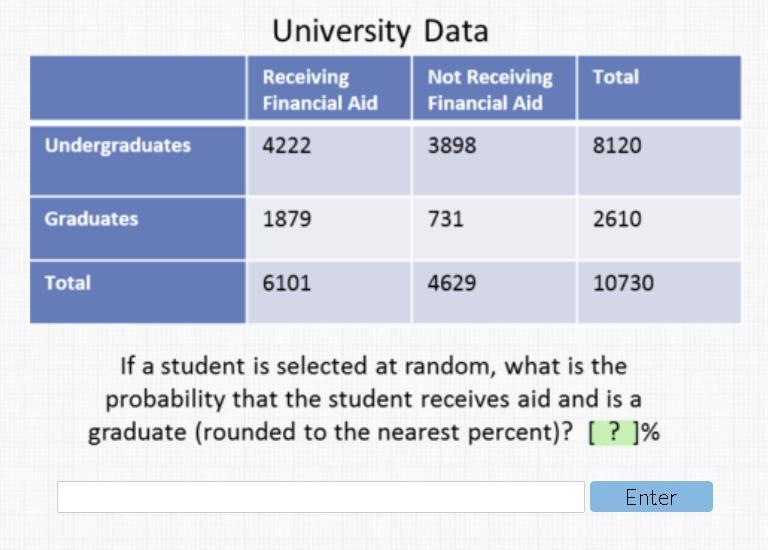Screen dimensions: 768x550
Task: Click the cell showing 4222
Action: click(287, 146)
